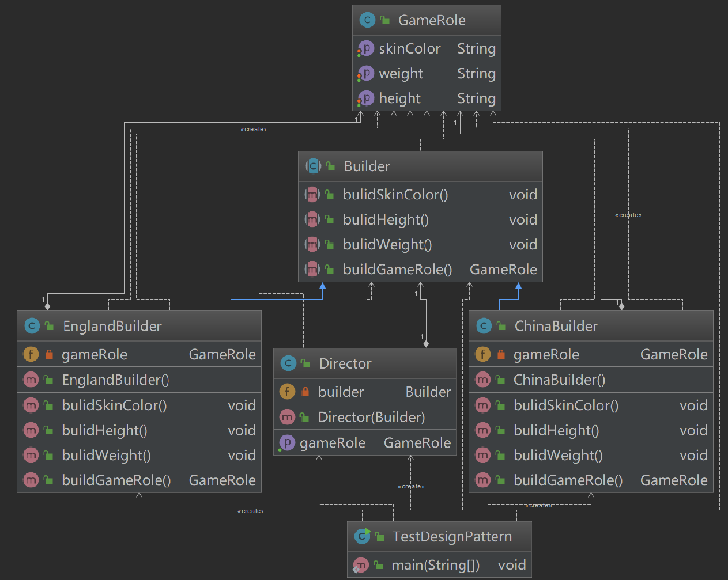Click the public visibility icon on Builder header
The width and height of the screenshot is (728, 580).
pos(331,166)
